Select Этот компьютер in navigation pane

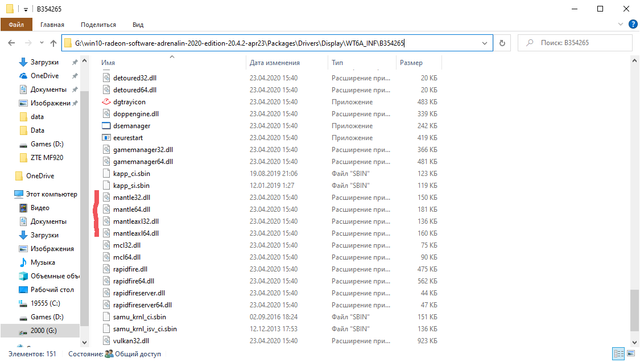(51, 194)
